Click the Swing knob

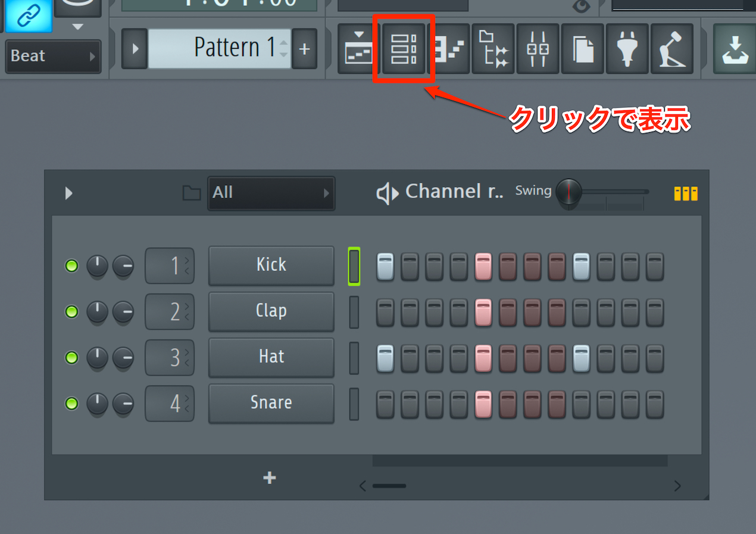(569, 192)
